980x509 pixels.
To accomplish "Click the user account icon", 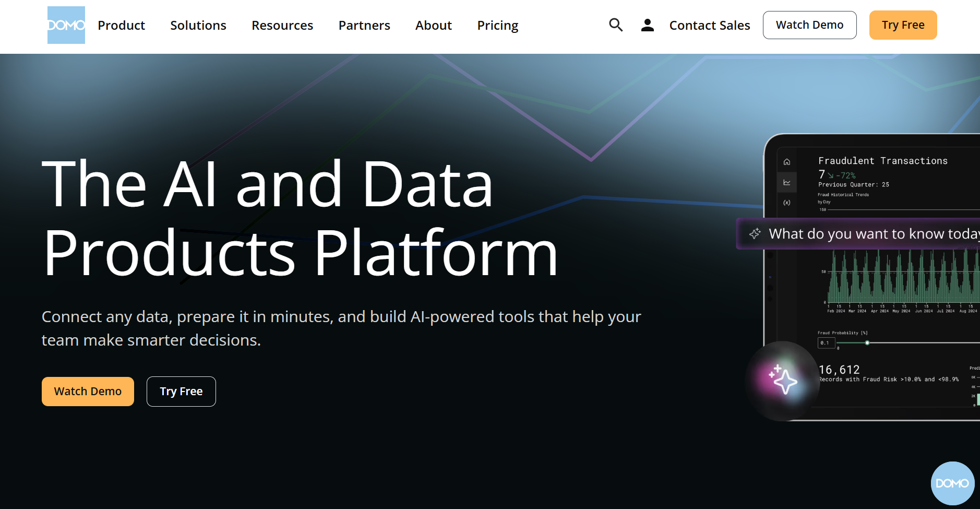I will tap(647, 25).
